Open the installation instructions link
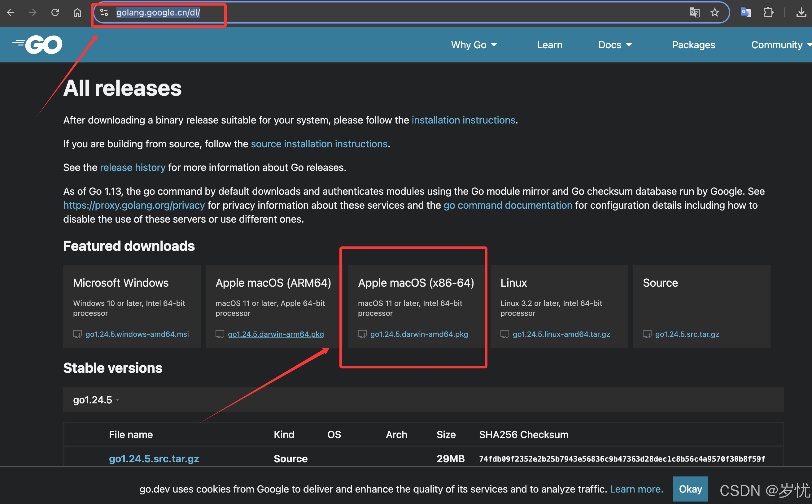The height and width of the screenshot is (504, 812). coord(463,120)
